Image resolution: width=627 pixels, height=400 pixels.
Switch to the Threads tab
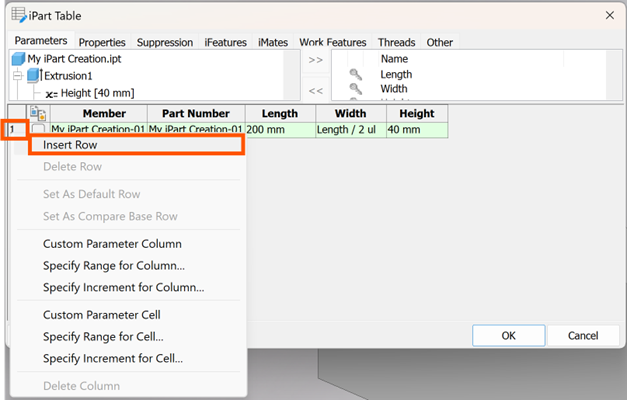pos(396,43)
